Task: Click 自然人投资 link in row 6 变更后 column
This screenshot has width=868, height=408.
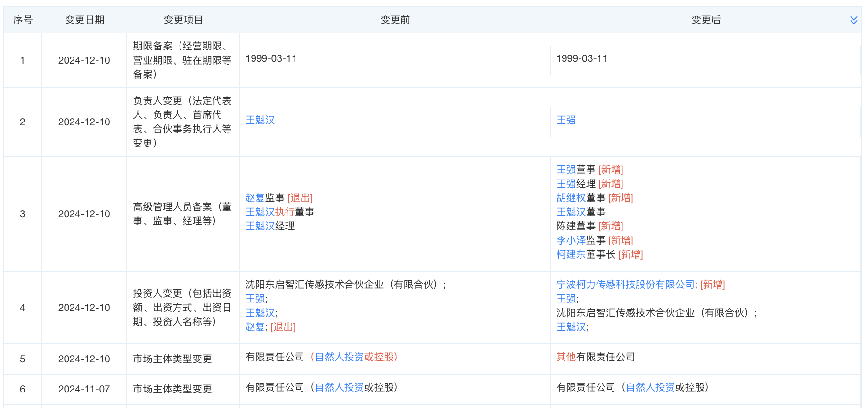Action: [x=650, y=387]
